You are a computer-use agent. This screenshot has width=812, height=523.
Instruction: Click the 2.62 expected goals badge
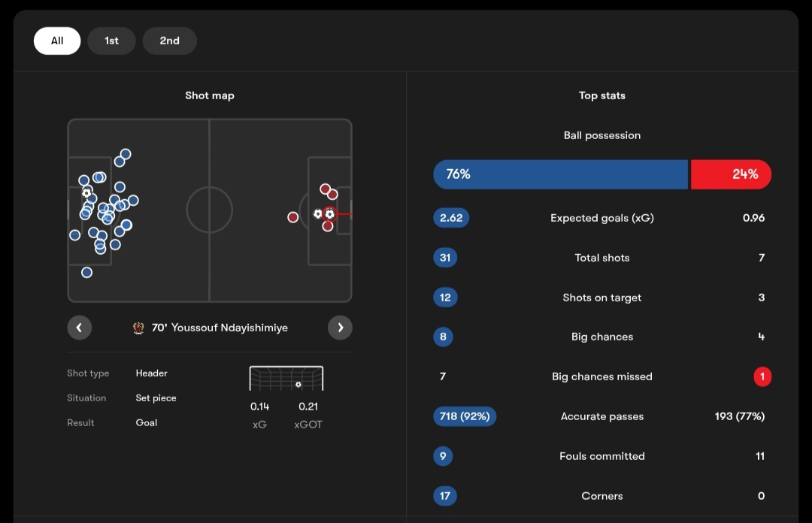click(451, 218)
